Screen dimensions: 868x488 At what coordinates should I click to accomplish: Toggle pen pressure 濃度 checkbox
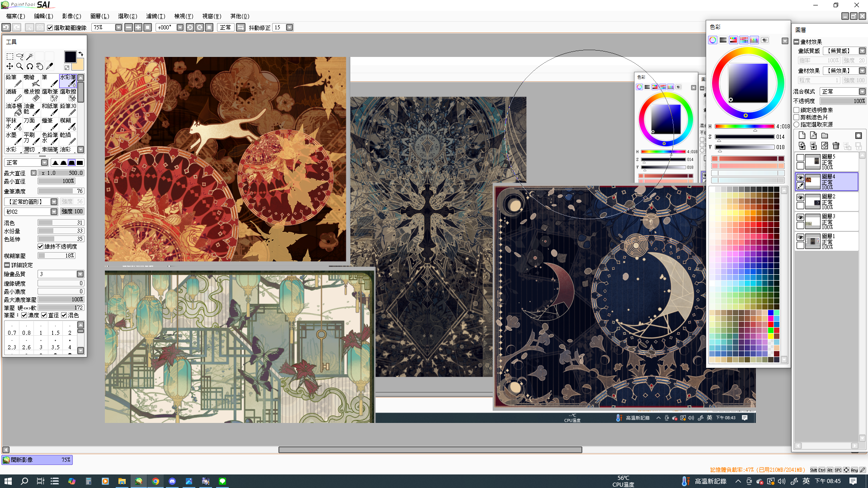tap(24, 315)
